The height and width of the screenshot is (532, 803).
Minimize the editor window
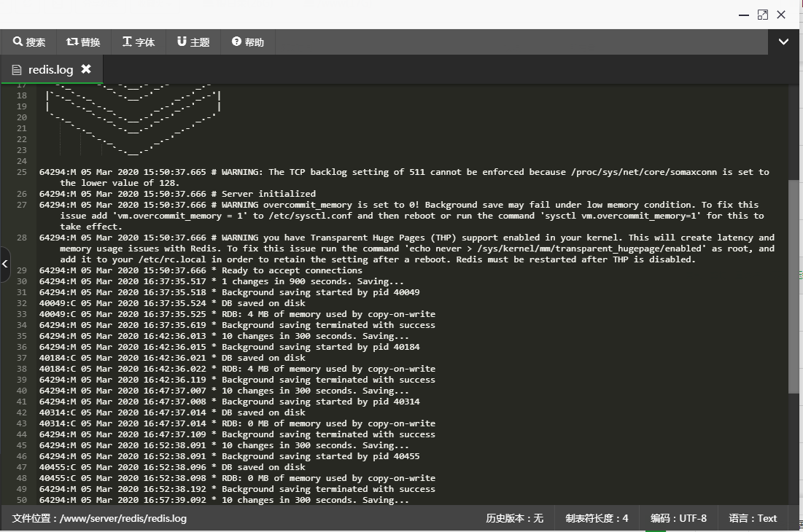[744, 15]
